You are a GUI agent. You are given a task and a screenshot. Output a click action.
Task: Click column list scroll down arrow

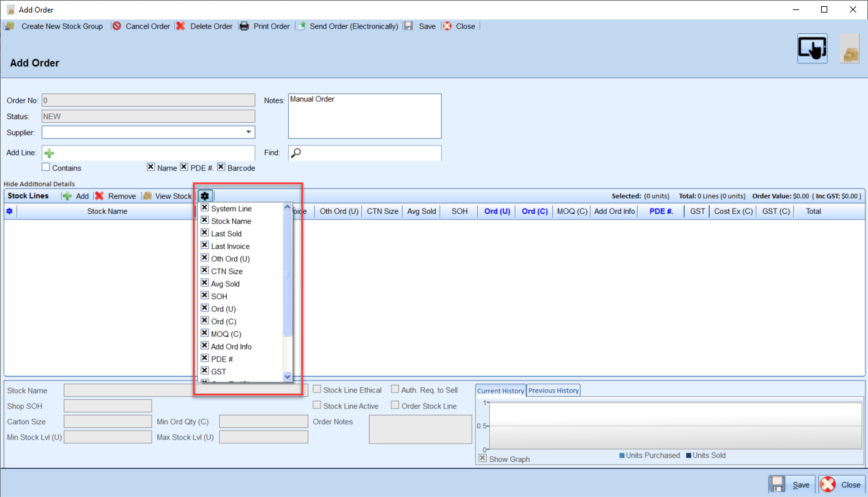(x=288, y=377)
